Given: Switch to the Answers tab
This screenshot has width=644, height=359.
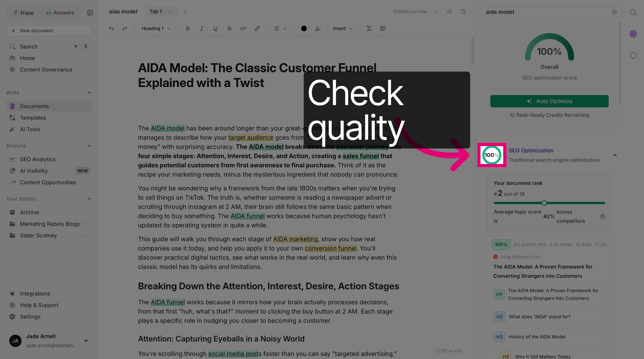Looking at the screenshot, I should click(x=60, y=13).
